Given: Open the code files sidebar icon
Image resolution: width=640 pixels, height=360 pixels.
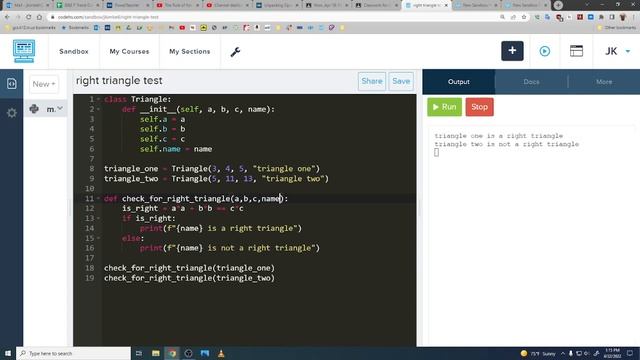Looking at the screenshot, I should 11,84.
